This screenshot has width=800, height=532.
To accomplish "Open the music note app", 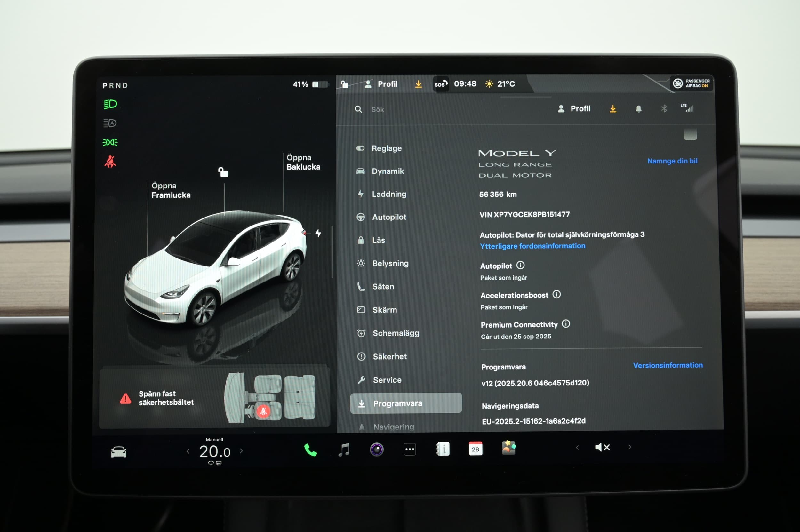I will 344,450.
